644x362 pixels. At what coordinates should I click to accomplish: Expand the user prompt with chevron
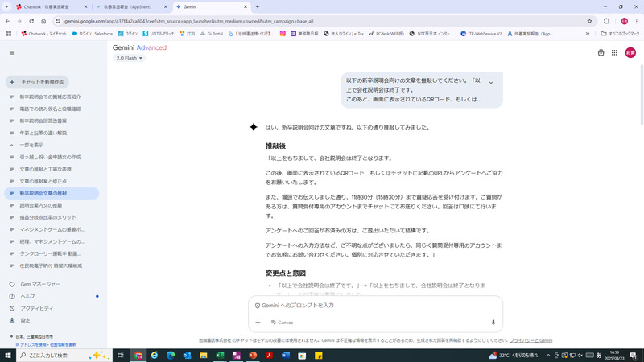(491, 83)
